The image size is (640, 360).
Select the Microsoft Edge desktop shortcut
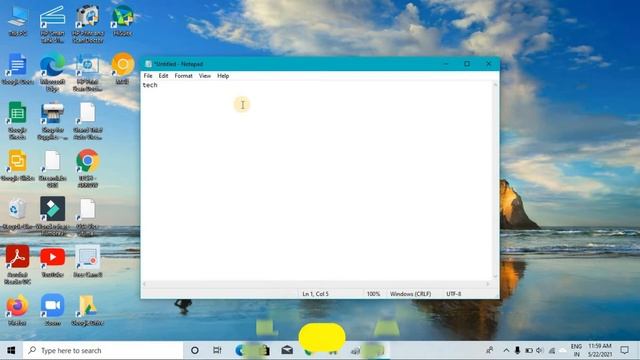(x=52, y=72)
